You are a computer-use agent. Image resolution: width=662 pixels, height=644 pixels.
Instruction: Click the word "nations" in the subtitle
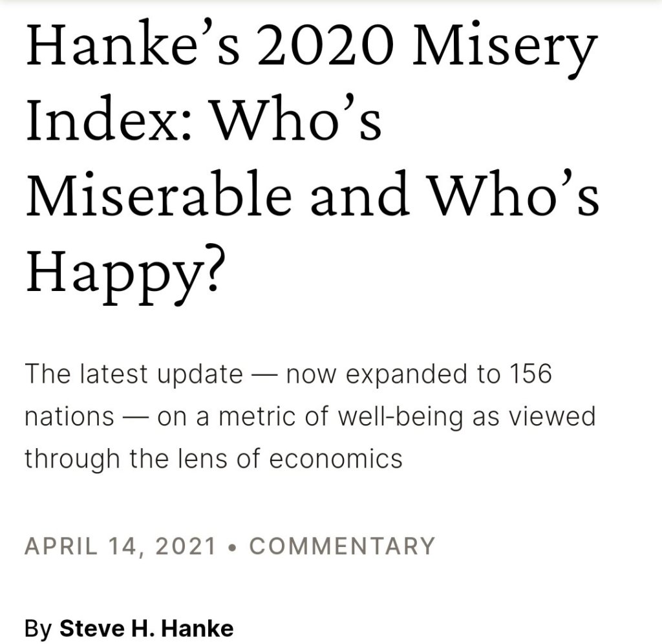pyautogui.click(x=69, y=416)
